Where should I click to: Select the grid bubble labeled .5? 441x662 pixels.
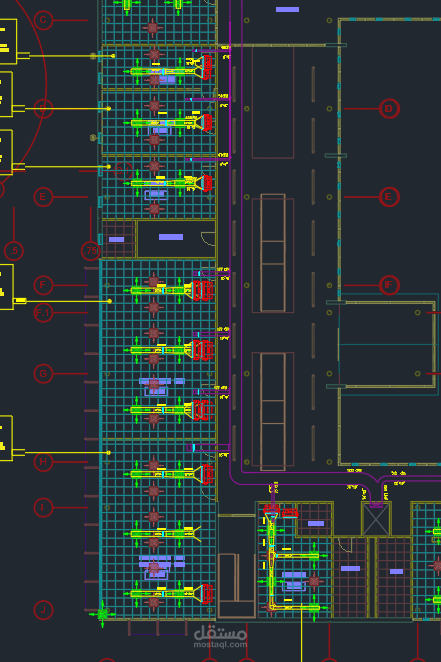pyautogui.click(x=14, y=250)
